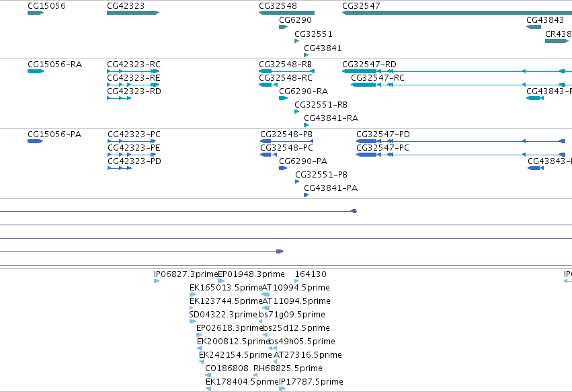Click the CG42323-PE label text

pyautogui.click(x=134, y=148)
